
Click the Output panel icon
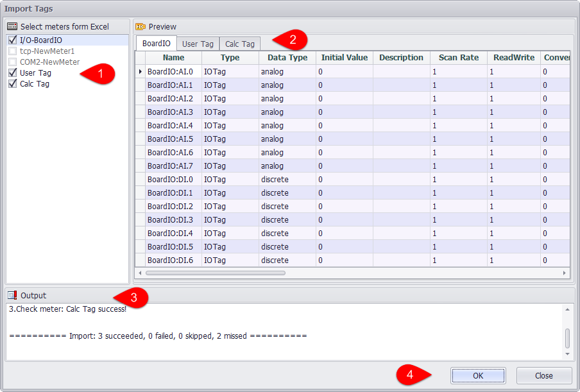(12, 296)
